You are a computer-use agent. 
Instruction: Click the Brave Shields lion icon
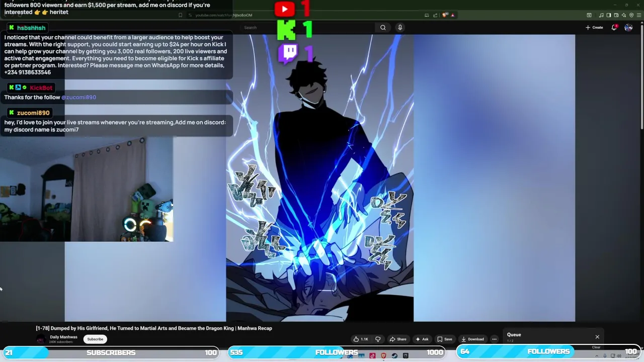point(445,15)
